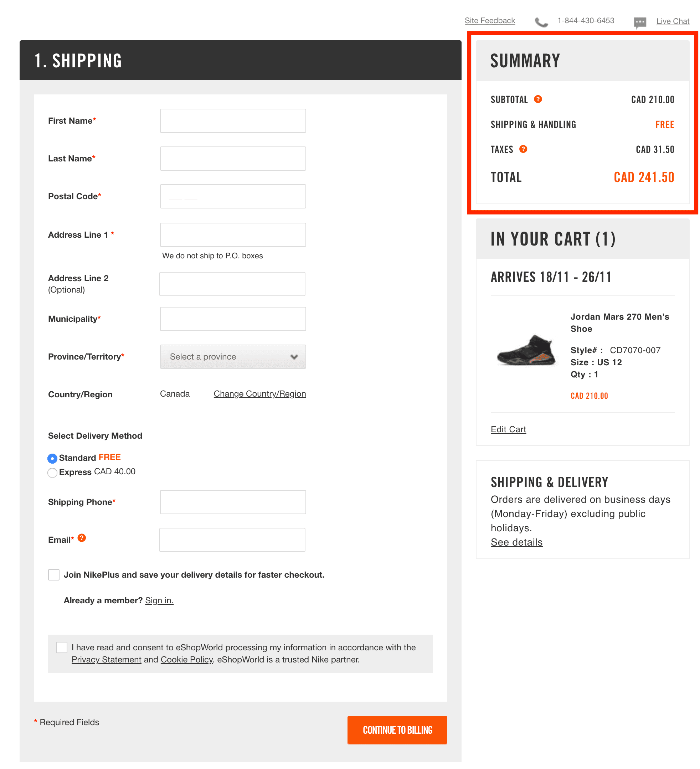Click the Sign in link for NikePlus

point(159,600)
